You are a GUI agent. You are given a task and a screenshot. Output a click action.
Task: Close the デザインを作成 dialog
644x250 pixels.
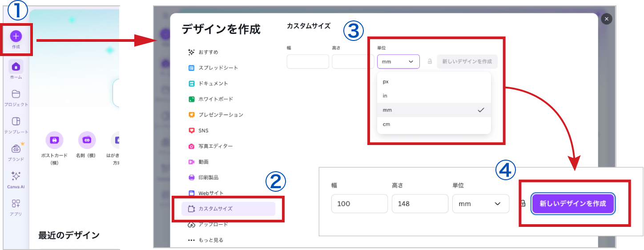coord(607,19)
